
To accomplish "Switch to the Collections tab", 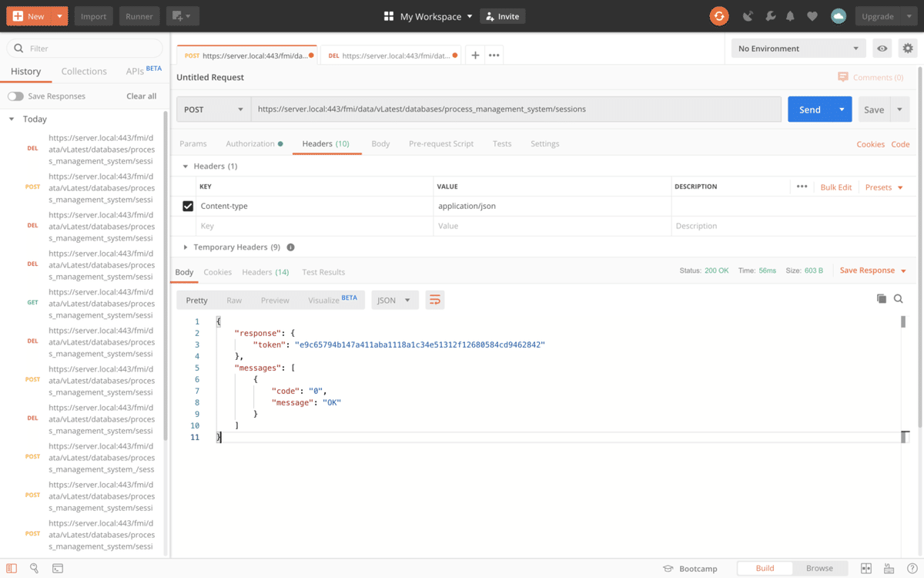I will point(84,71).
